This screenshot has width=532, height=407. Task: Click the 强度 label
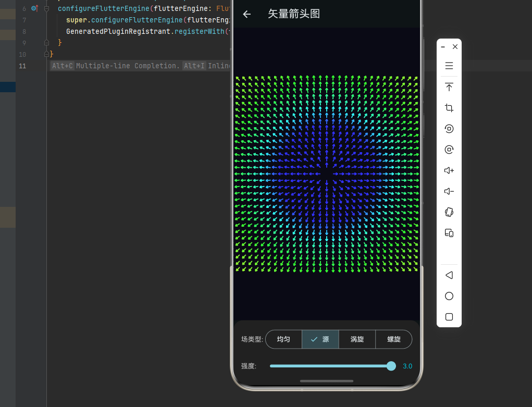tap(249, 366)
